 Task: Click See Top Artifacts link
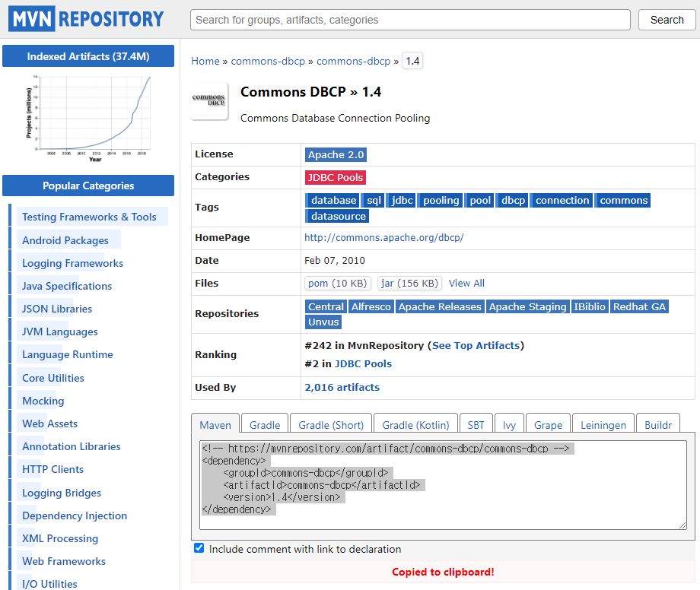[476, 346]
